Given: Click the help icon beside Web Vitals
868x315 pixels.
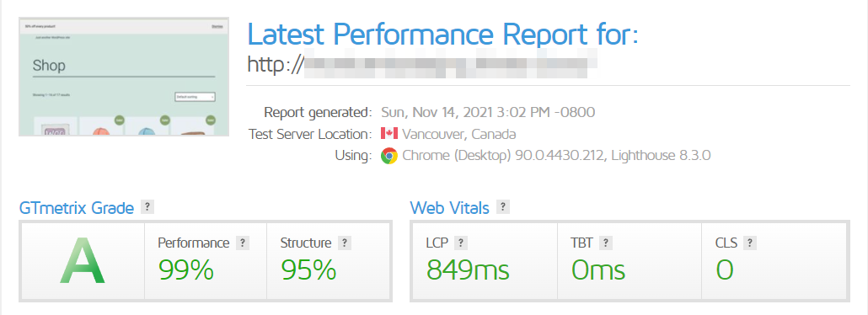Looking at the screenshot, I should [502, 207].
